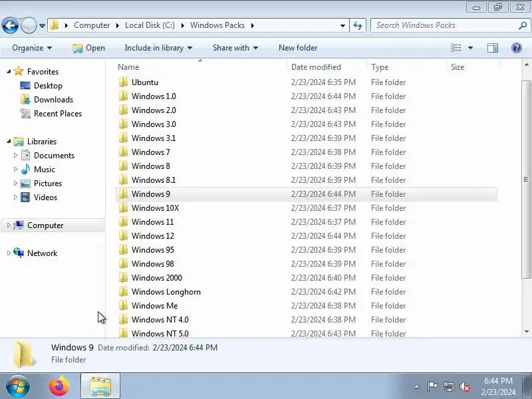Viewport: 532px width, 399px height.
Task: Expand the Music library
Action: [x=15, y=169]
